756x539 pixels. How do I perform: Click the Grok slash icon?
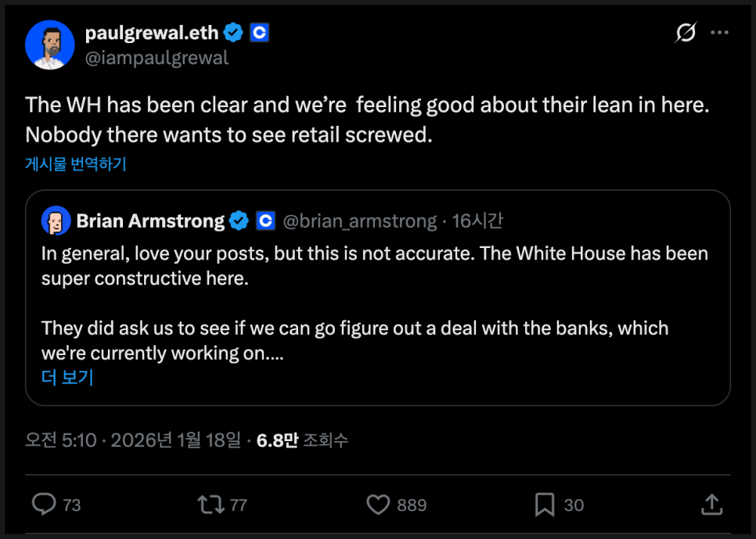pos(686,33)
